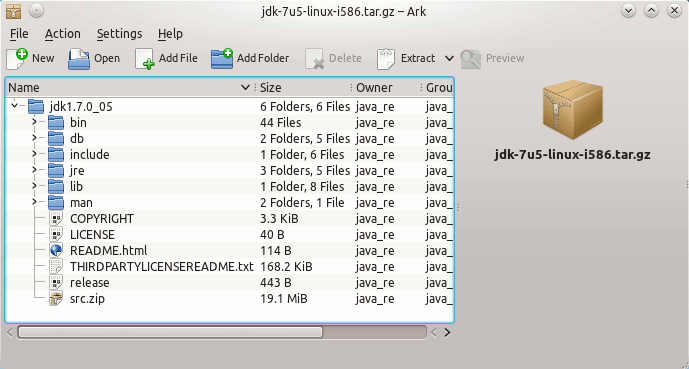
Task: Click the round pin button in title bar
Action: point(36,11)
